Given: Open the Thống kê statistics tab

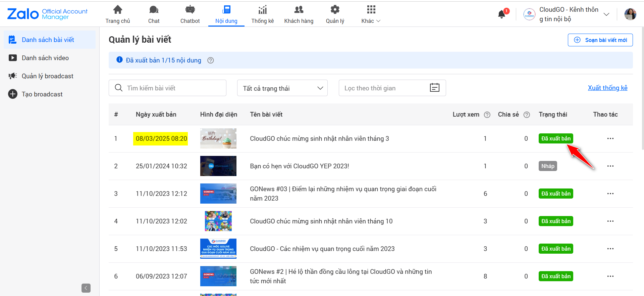Looking at the screenshot, I should point(263,14).
